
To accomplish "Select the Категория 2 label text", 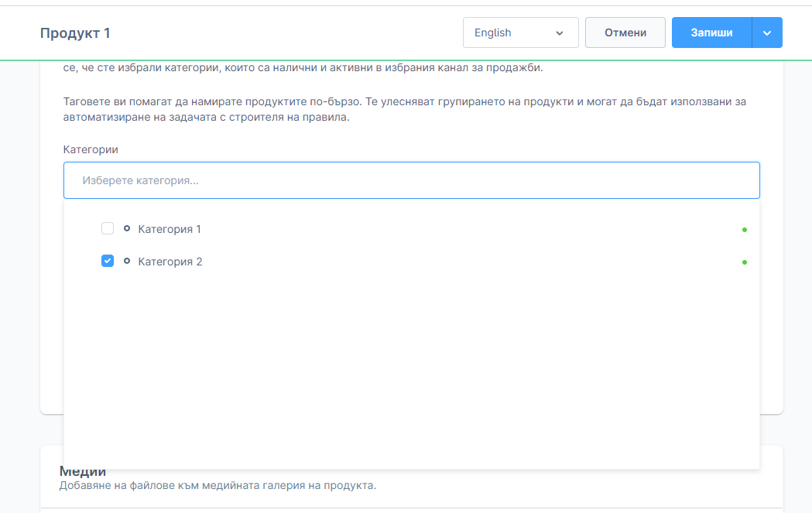I will point(170,262).
